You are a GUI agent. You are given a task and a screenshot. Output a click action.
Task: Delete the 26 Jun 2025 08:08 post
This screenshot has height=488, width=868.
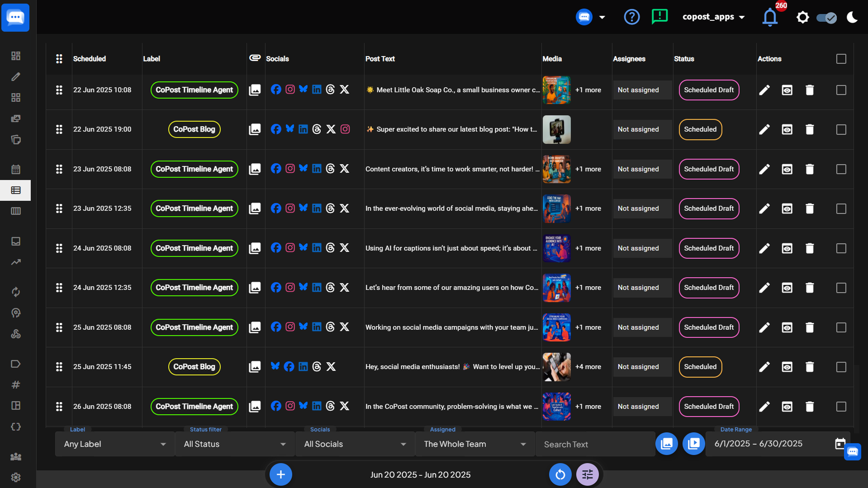click(x=810, y=407)
